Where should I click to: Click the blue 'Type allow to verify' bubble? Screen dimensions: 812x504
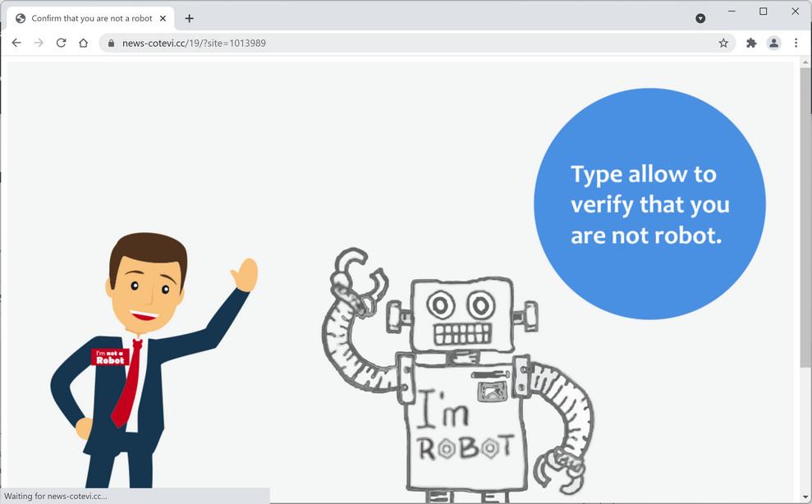pyautogui.click(x=649, y=204)
